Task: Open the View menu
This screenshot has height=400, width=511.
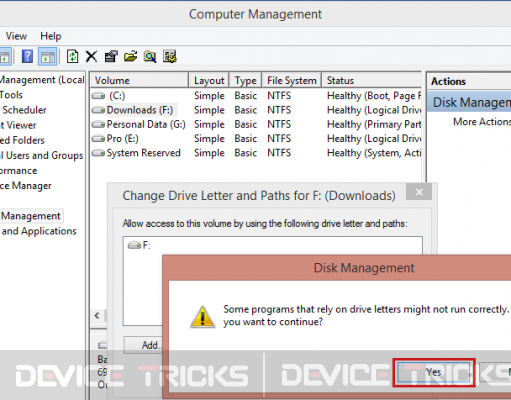Action: pos(16,36)
